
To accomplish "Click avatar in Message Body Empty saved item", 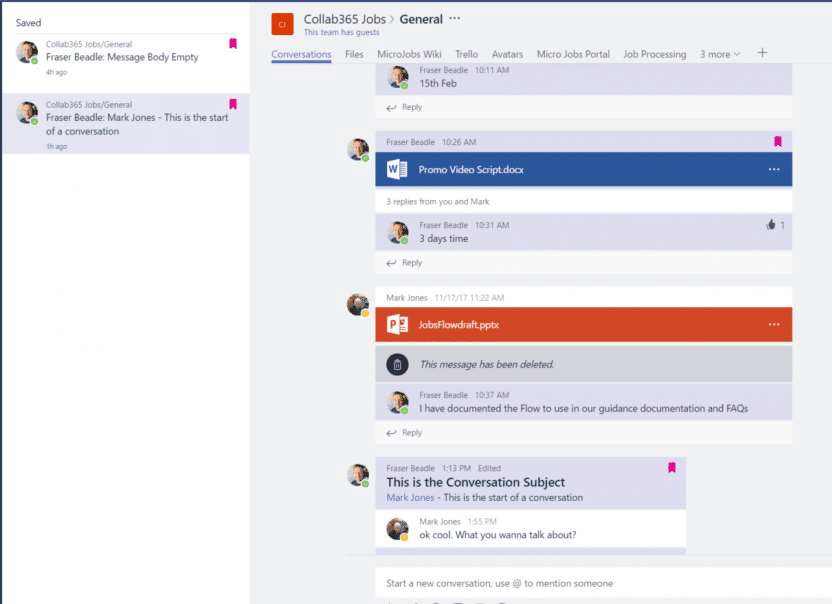I will [x=27, y=52].
